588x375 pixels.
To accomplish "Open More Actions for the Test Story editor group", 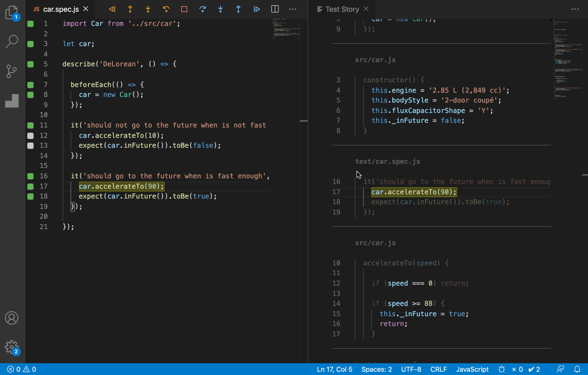I will pos(575,9).
